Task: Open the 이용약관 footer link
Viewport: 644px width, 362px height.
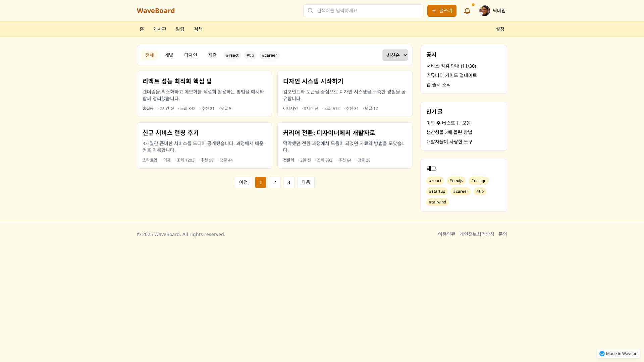Action: 446,234
